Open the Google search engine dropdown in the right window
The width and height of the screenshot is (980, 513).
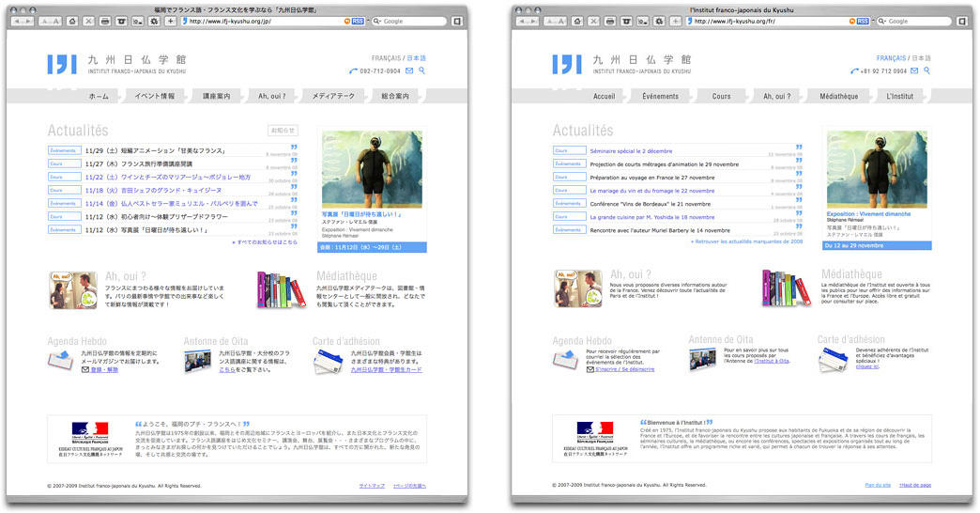point(882,21)
